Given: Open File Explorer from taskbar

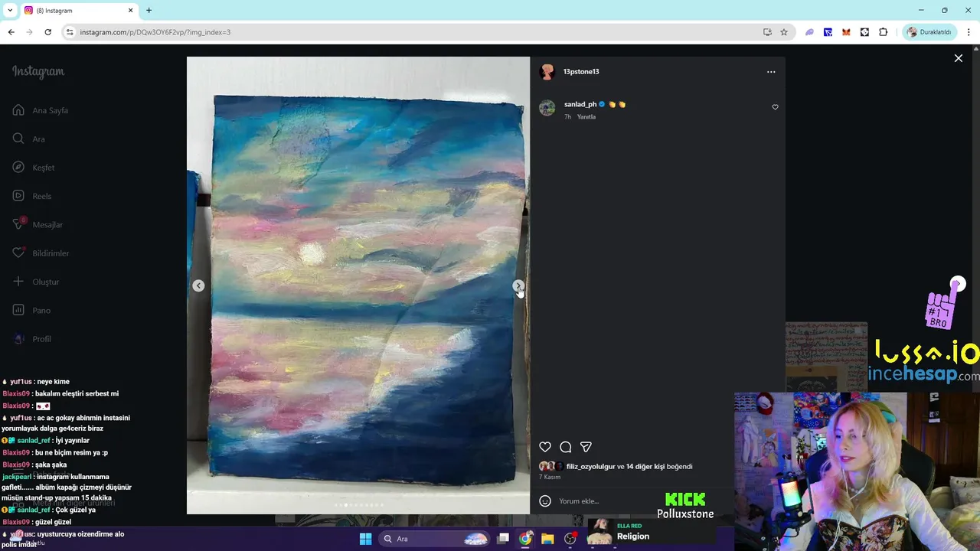Looking at the screenshot, I should point(547,539).
